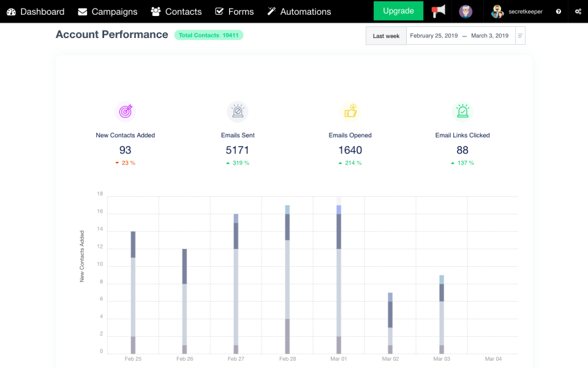The height and width of the screenshot is (368, 588).
Task: Click the Total Contacts 19411 badge
Action: point(209,35)
